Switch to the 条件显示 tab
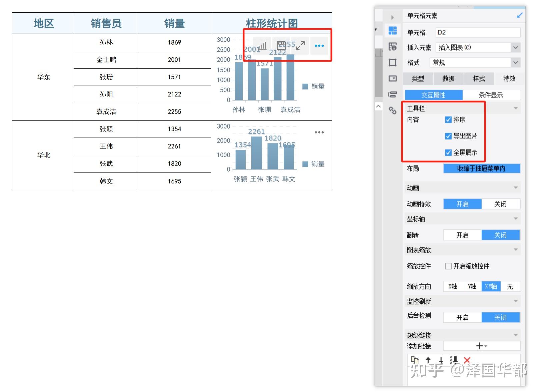Screen dimensions: 541x392 490,95
